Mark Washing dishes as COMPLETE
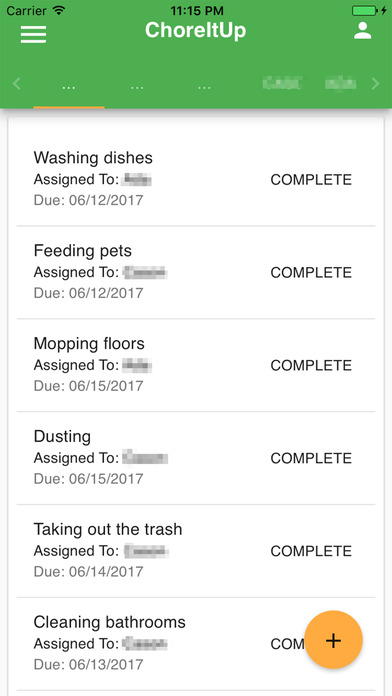Screen dimensions: 392x696 tap(311, 180)
